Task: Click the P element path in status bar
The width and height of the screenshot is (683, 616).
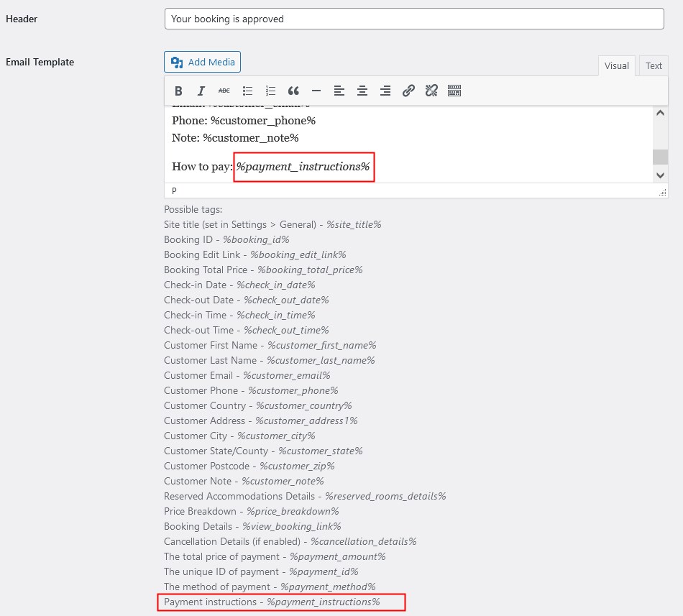Action: tap(174, 190)
